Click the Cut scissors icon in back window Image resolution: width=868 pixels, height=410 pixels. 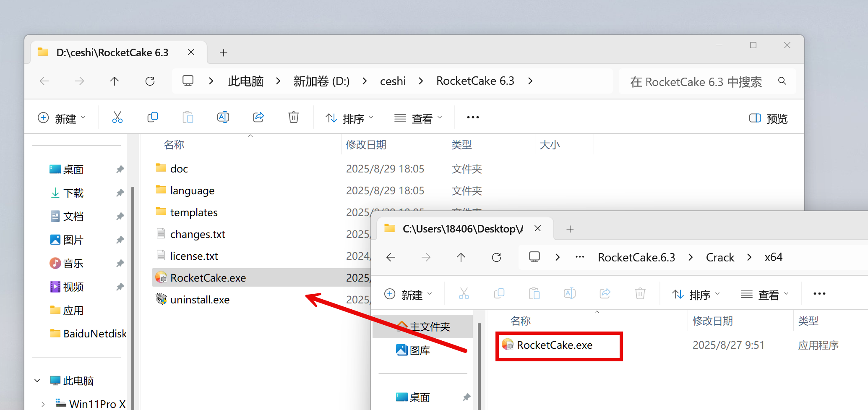coord(117,118)
